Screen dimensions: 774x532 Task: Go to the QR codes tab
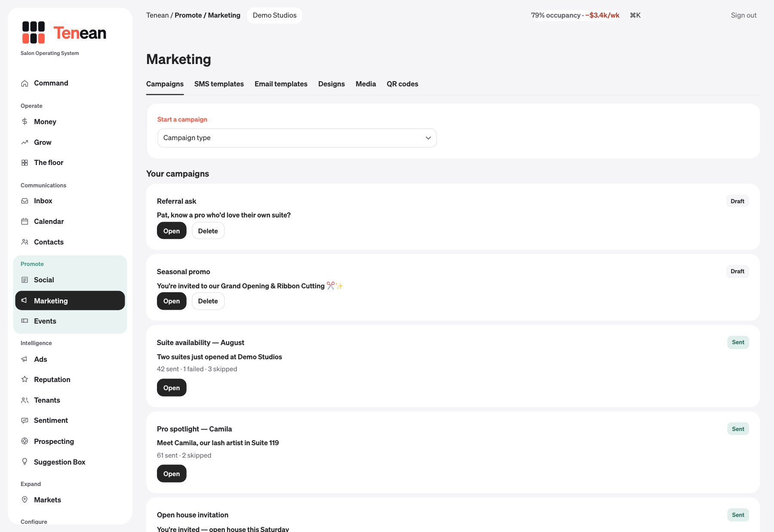coord(402,84)
